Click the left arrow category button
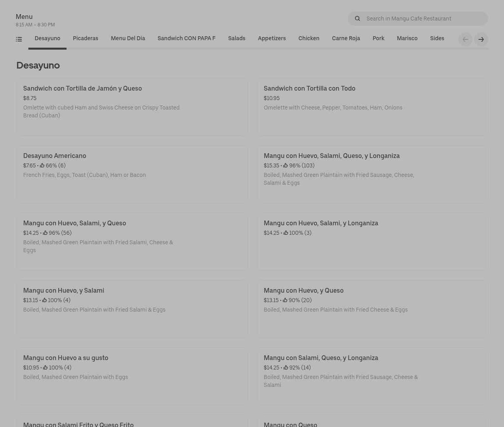The image size is (504, 427). pyautogui.click(x=465, y=39)
